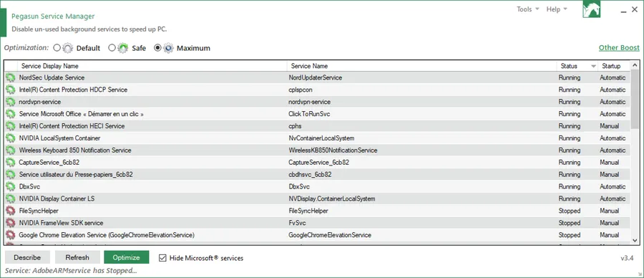The image size is (644, 278).
Task: Click gear icon for Google Chrome Elevation Service
Action: tap(10, 235)
